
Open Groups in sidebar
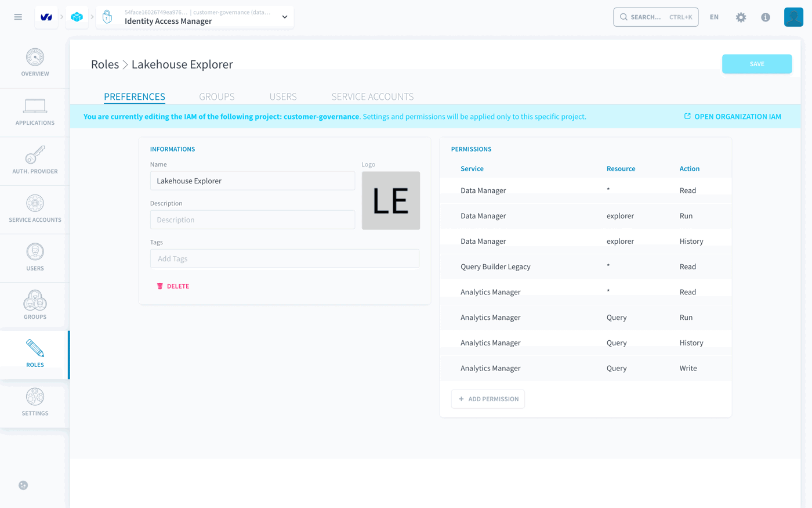pos(35,307)
